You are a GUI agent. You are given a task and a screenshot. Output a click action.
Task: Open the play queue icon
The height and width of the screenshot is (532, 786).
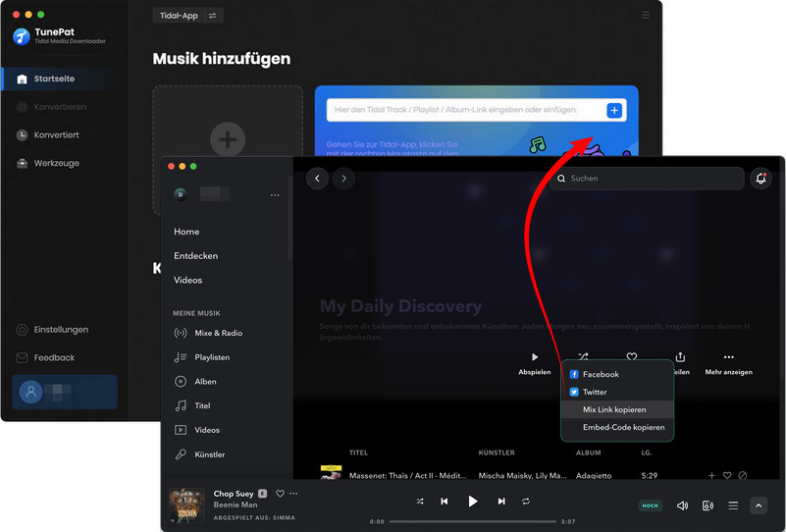[733, 505]
